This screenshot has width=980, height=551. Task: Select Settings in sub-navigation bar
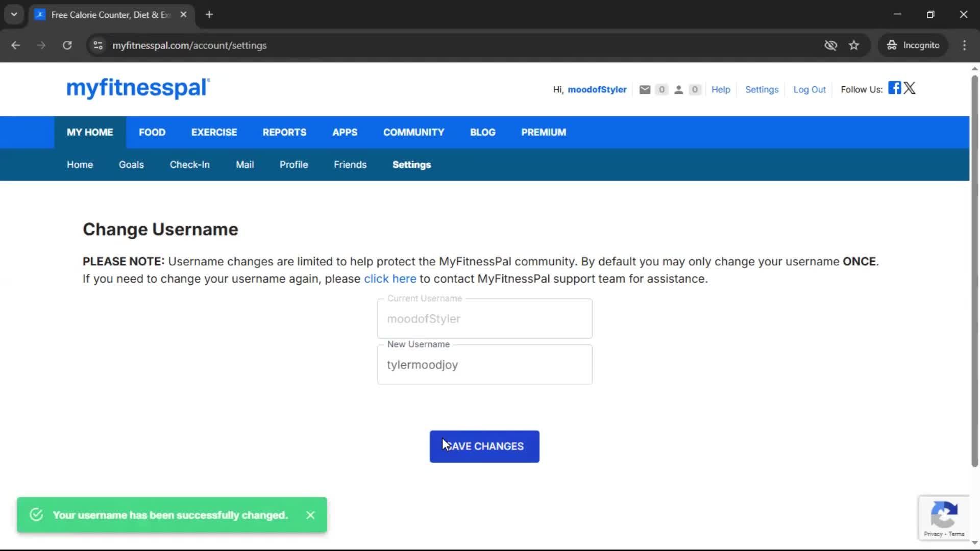[411, 165]
